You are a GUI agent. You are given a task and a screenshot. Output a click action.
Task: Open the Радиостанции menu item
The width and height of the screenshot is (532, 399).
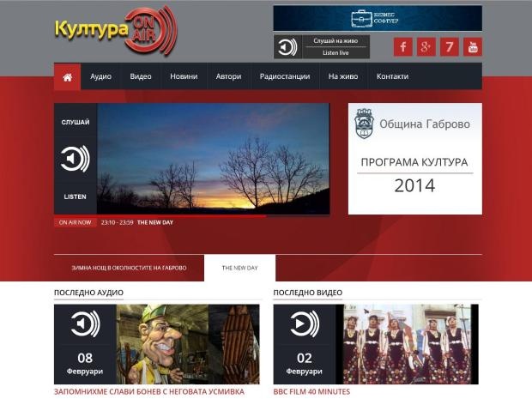pyautogui.click(x=285, y=76)
